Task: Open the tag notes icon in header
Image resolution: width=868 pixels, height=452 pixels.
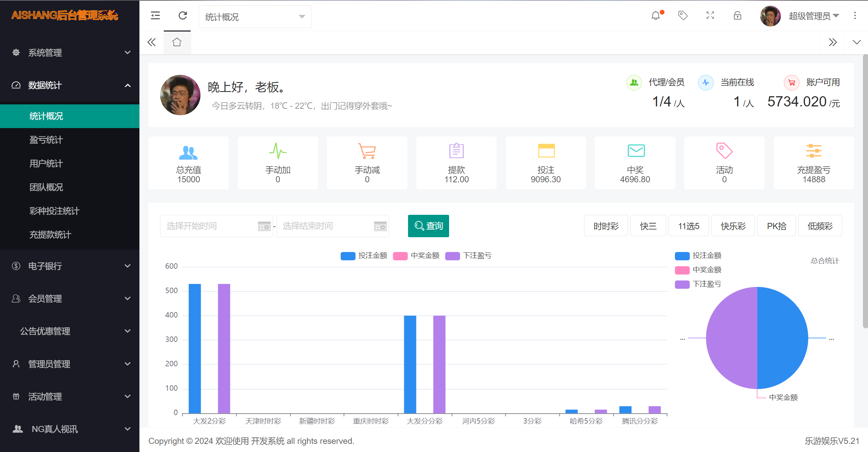Action: 682,16
